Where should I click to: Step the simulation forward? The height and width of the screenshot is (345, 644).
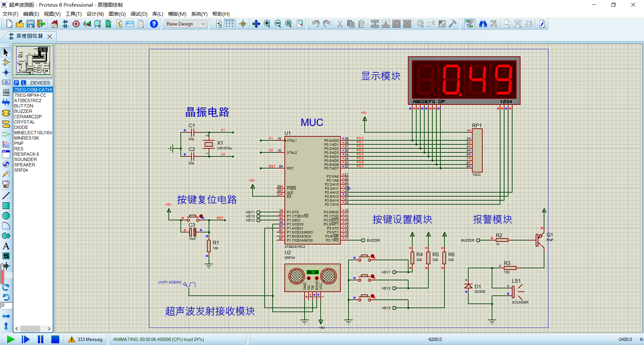[25, 339]
